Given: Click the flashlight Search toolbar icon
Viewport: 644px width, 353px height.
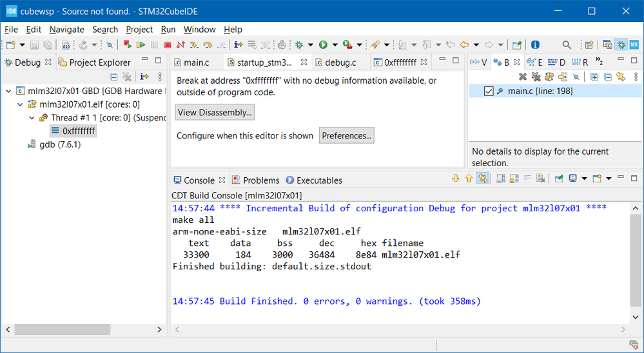Looking at the screenshot, I should 375,44.
